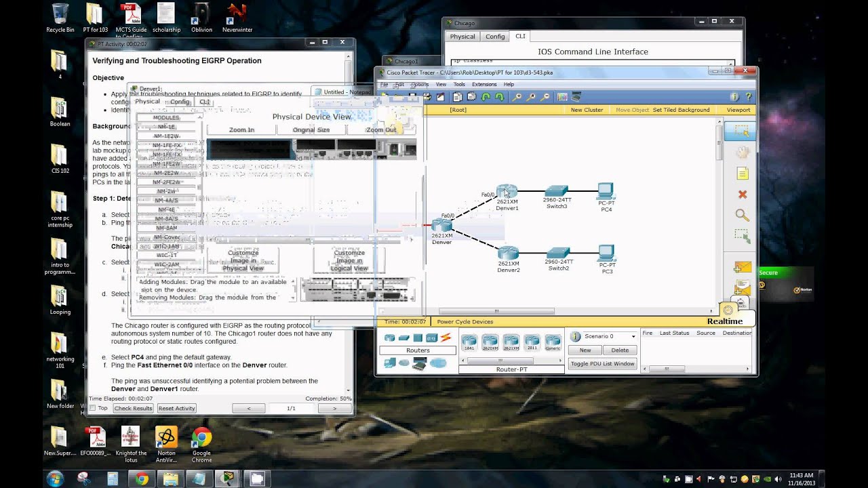868x488 pixels.
Task: Switch to Config tab in Chicago window
Action: [495, 37]
